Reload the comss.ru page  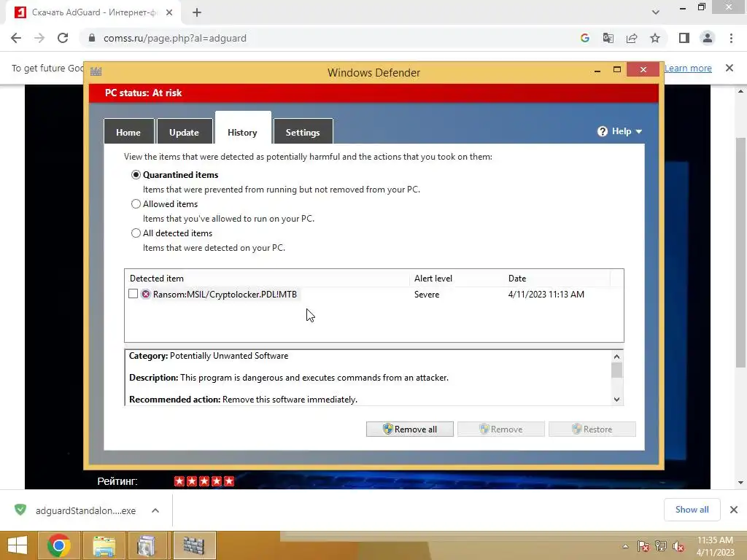63,38
